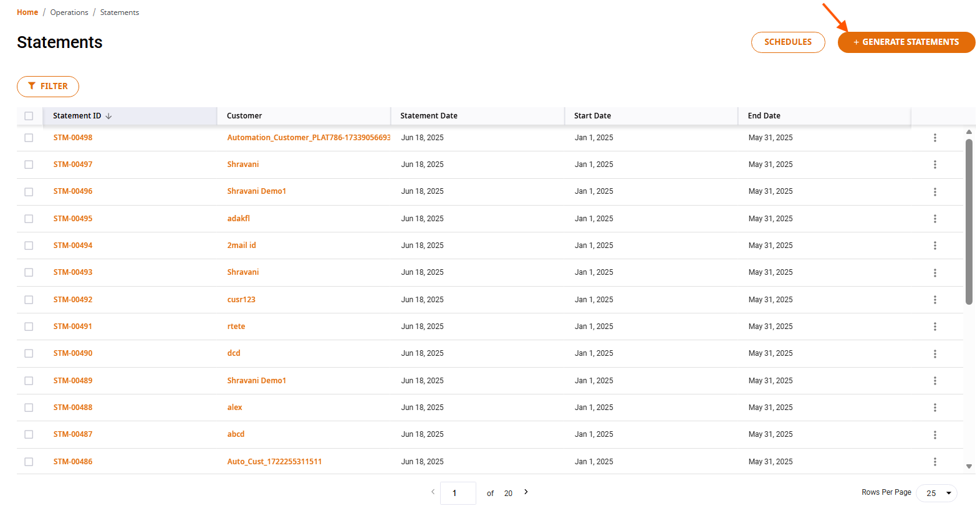Go to the previous page arrow

pyautogui.click(x=433, y=492)
